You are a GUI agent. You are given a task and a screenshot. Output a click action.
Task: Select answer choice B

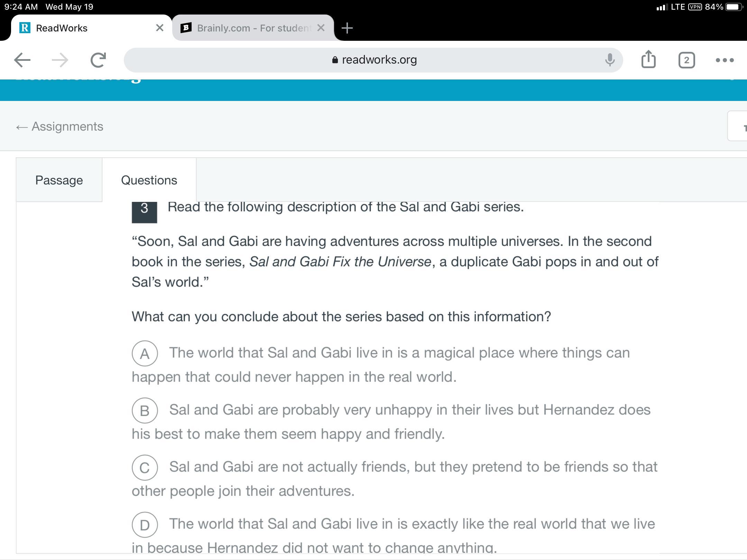click(x=145, y=410)
